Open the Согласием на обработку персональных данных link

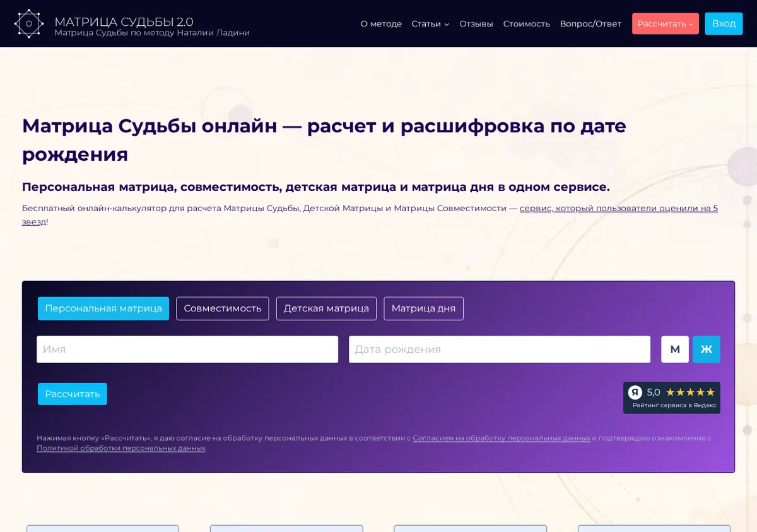click(x=502, y=438)
